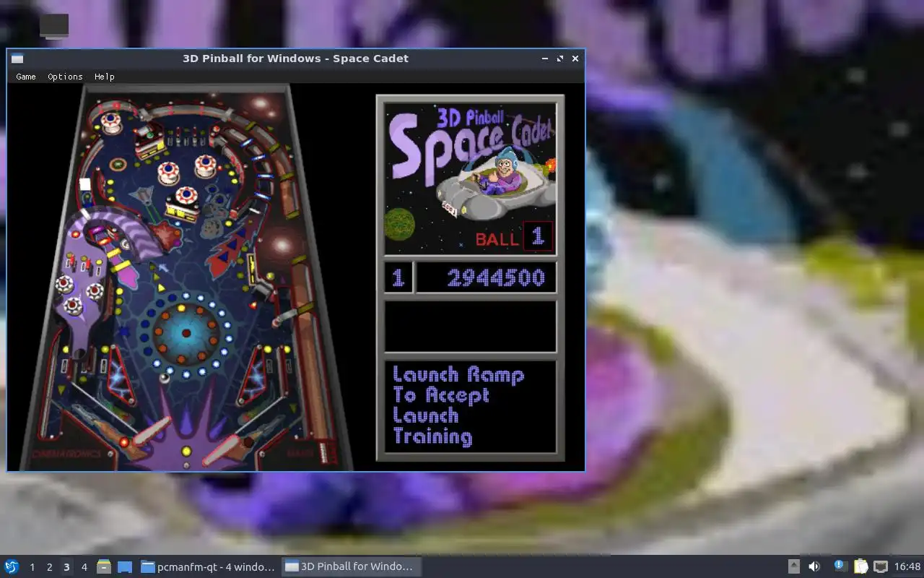Switch to virtual desktop 4

(x=84, y=567)
